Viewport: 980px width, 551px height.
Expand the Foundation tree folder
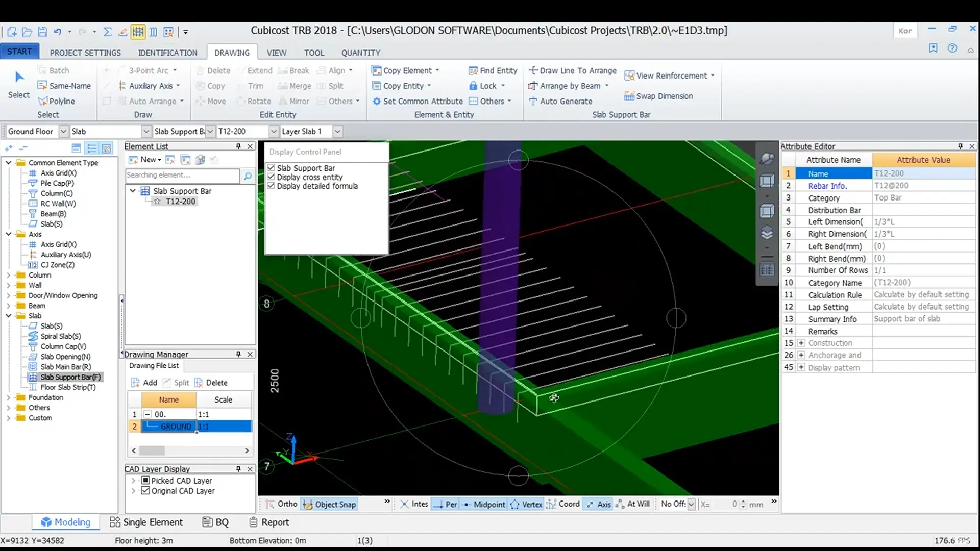point(8,397)
